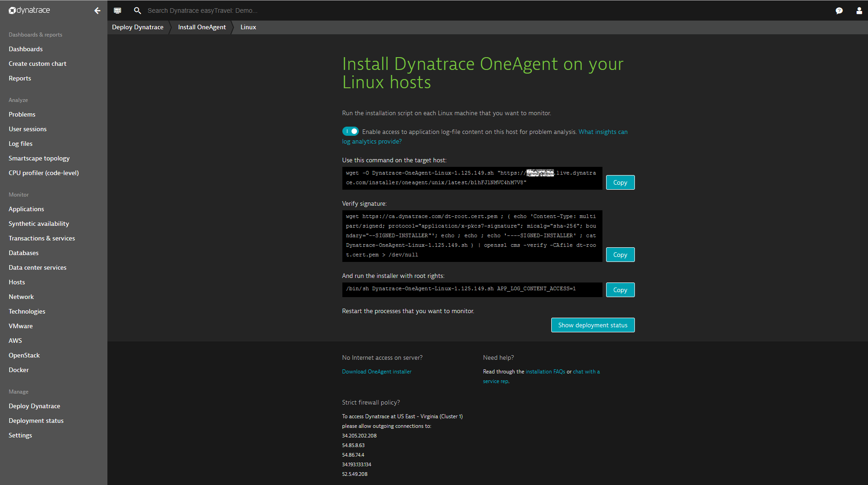Open Network in sidebar
Image resolution: width=868 pixels, height=485 pixels.
pyautogui.click(x=21, y=297)
